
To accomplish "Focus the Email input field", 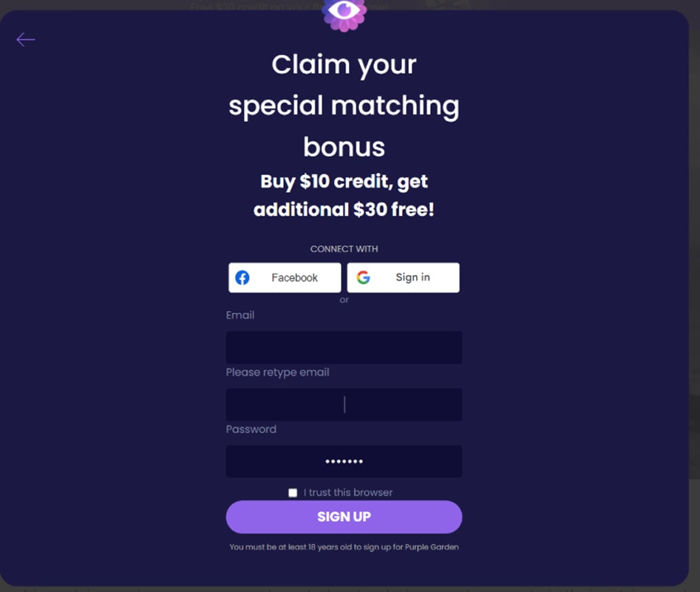I will [344, 347].
